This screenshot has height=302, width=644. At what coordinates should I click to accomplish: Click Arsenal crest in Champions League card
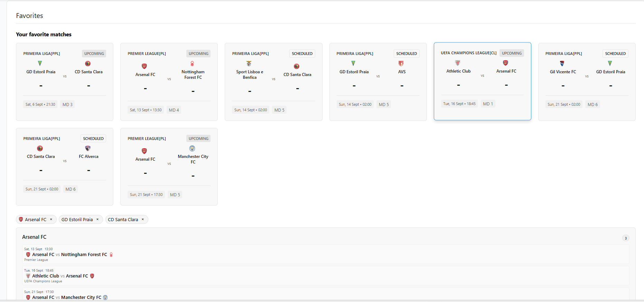pyautogui.click(x=505, y=63)
